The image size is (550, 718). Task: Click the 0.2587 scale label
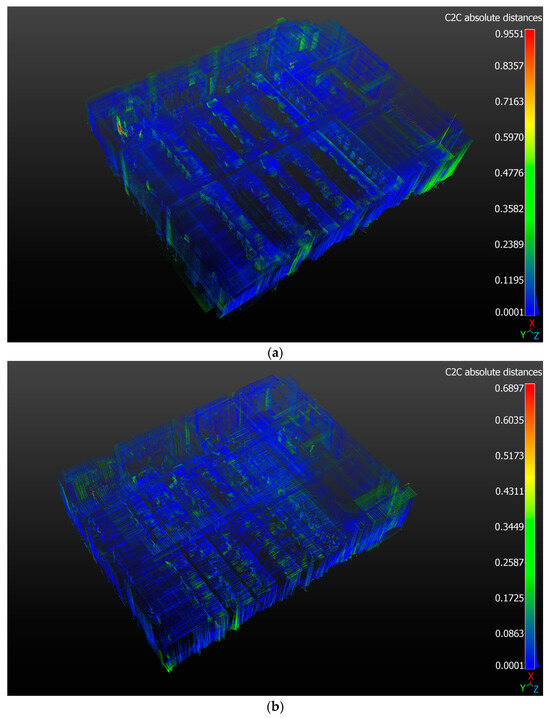(x=509, y=562)
